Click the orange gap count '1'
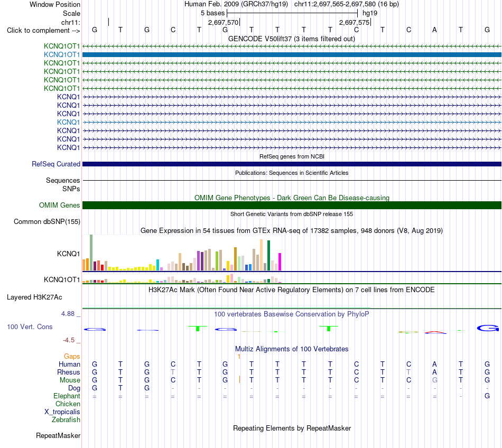This screenshot has width=502, height=448. coord(239,357)
